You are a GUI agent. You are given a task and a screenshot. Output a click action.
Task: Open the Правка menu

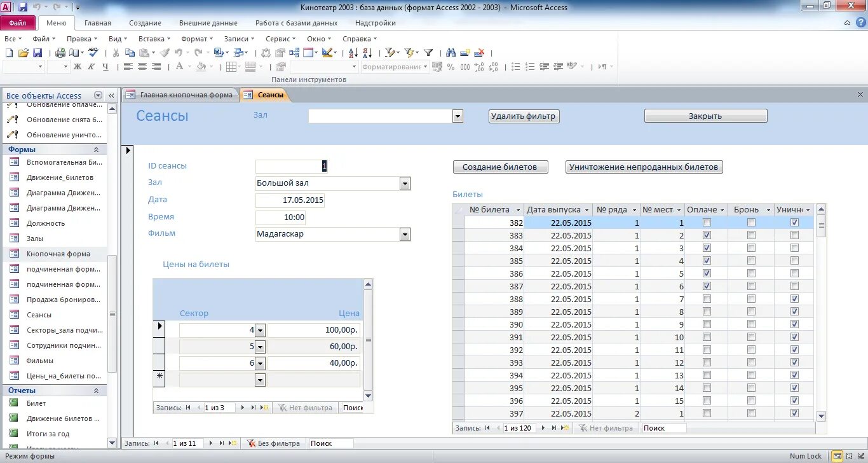tap(82, 39)
